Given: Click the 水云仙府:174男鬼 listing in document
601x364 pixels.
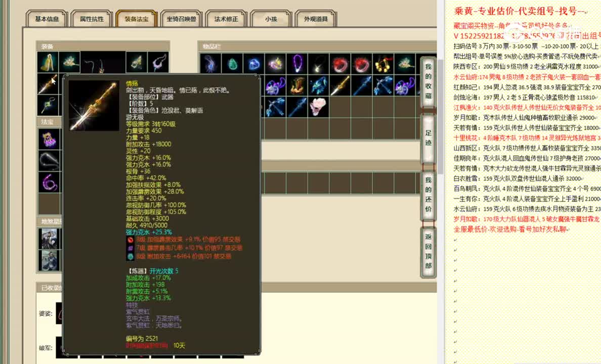Looking at the screenshot, I should click(527, 77).
